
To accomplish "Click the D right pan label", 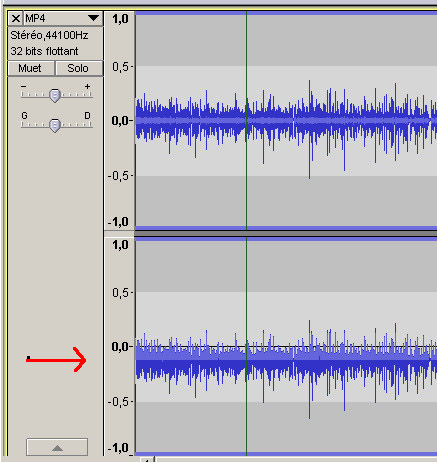I will [87, 116].
